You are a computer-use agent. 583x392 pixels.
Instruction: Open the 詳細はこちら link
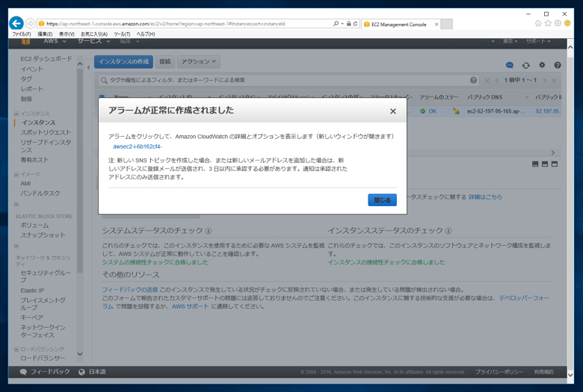(x=485, y=197)
